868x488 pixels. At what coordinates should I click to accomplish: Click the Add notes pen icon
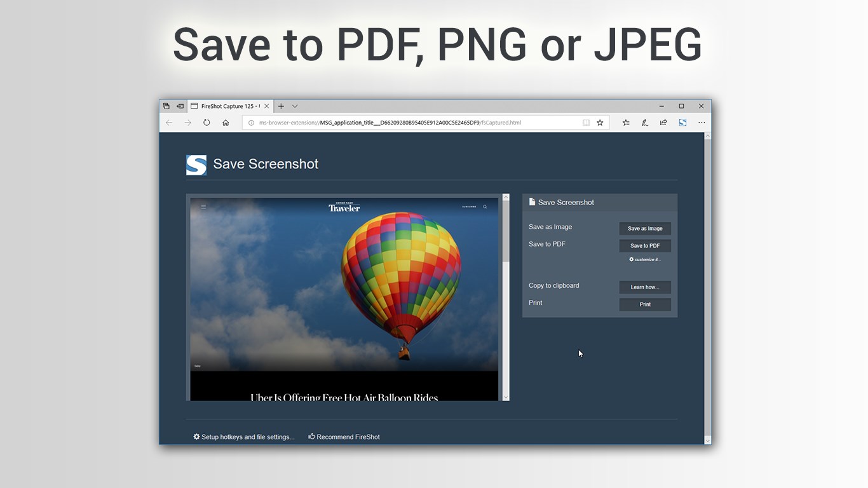(x=644, y=122)
